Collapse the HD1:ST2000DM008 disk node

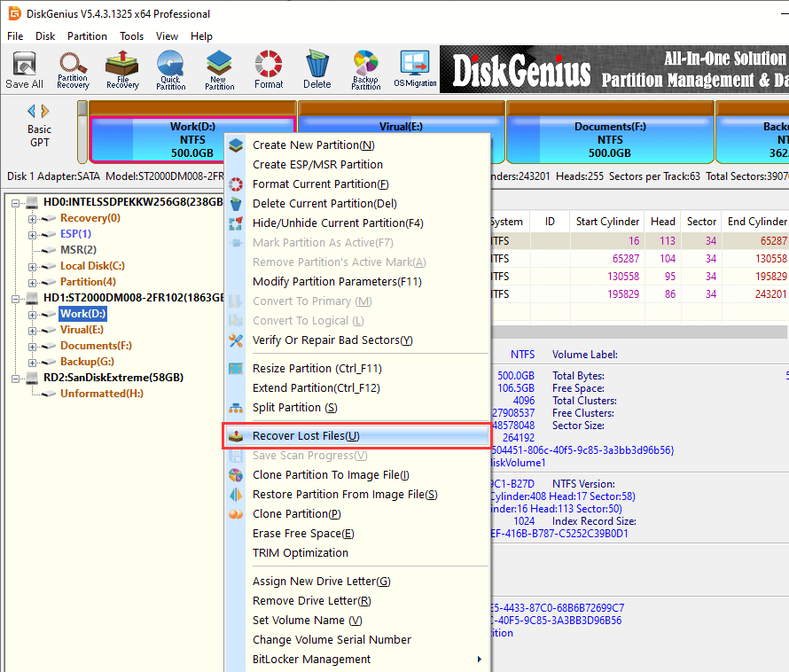[x=18, y=298]
